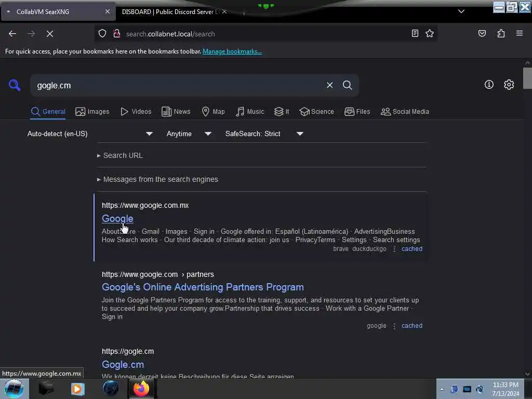Open the tracking protection shield icon
532x399 pixels.
[102, 34]
